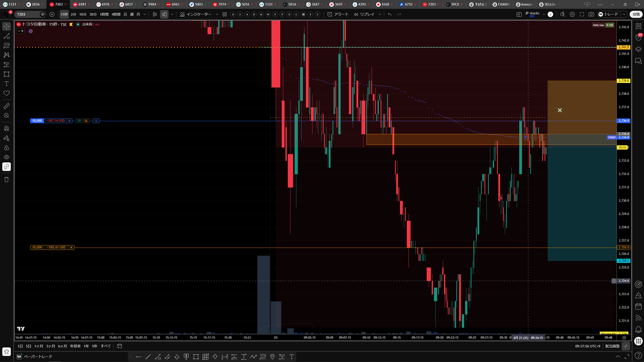Open the text annotation tool
Screen dimensions: 644x362
click(x=7, y=84)
